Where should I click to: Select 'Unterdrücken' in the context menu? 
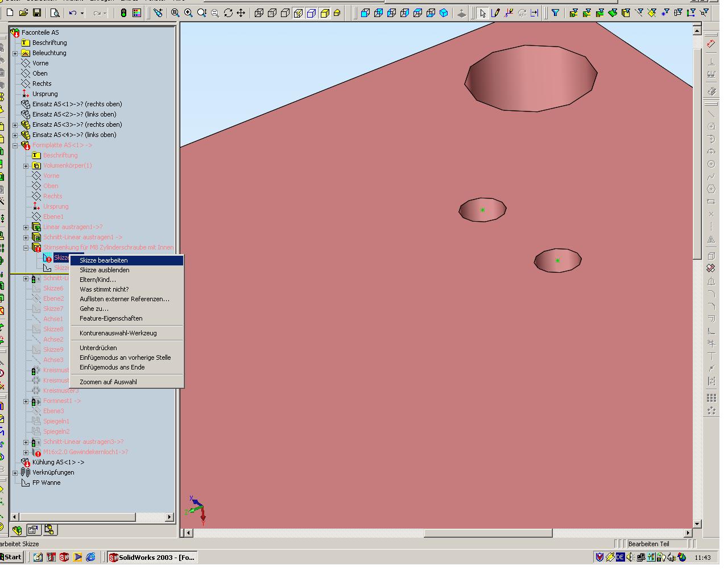98,348
